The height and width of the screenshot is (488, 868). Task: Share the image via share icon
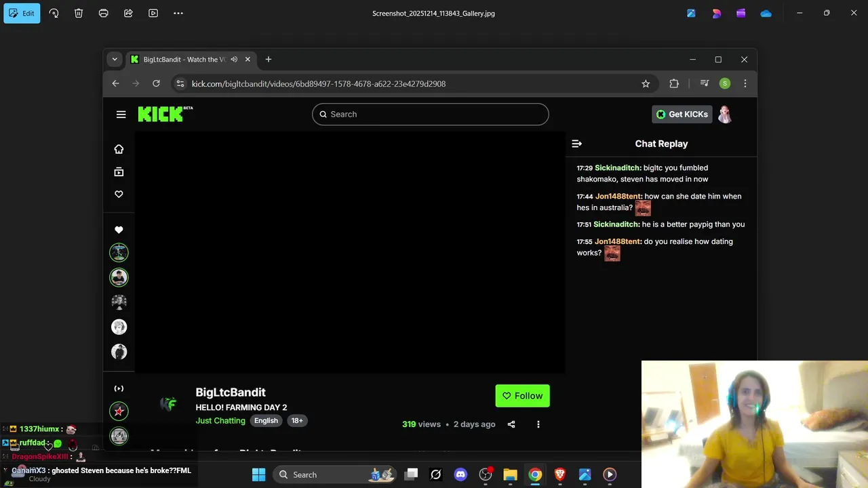click(128, 13)
